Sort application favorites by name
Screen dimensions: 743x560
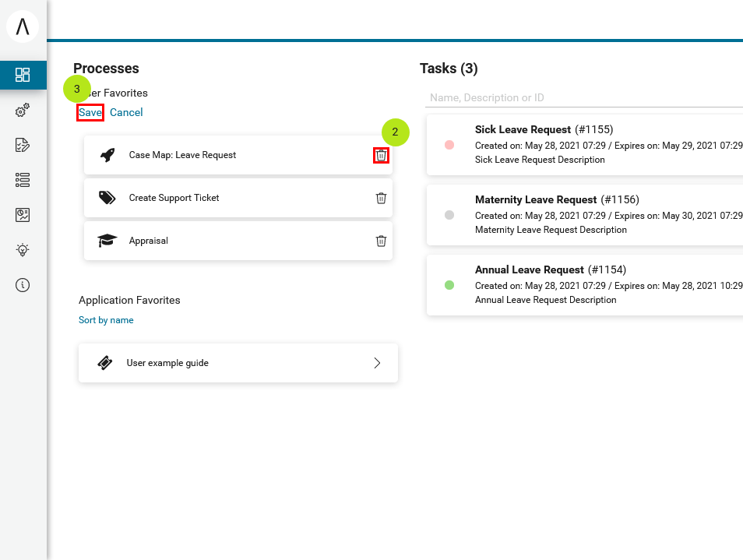pyautogui.click(x=106, y=320)
